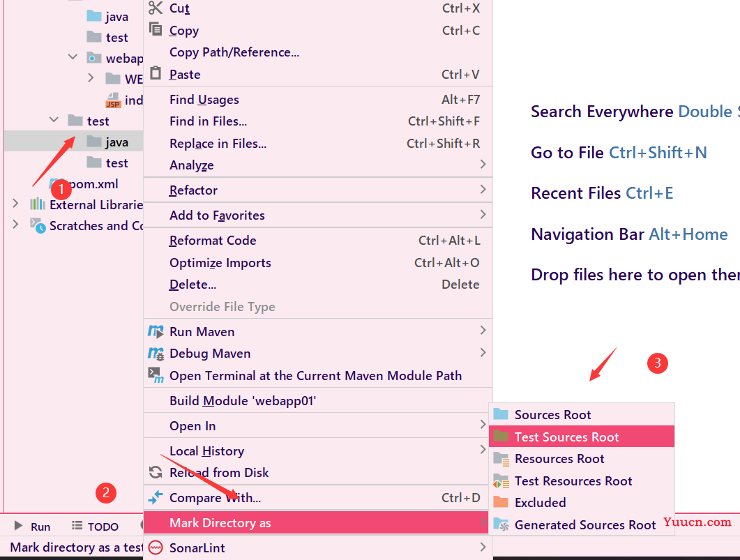
Task: Expand External Libraries node
Action: [x=15, y=204]
